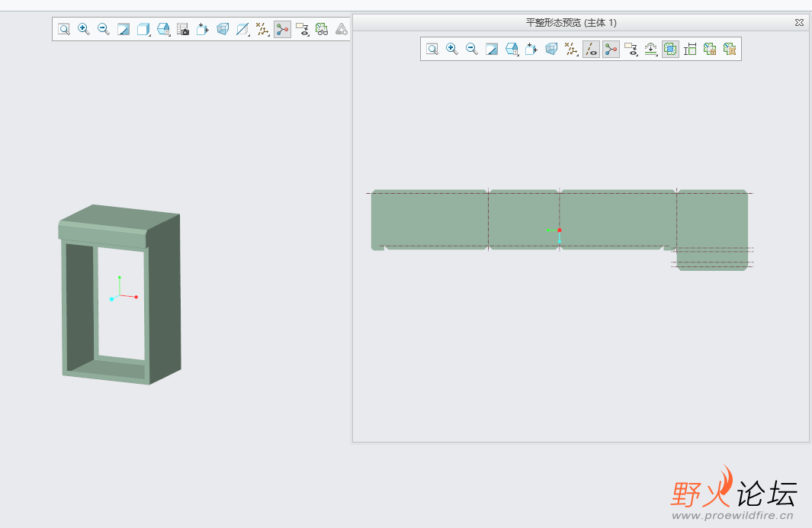The height and width of the screenshot is (528, 812).
Task: Click Zoom In in the main window toolbar
Action: [x=83, y=29]
